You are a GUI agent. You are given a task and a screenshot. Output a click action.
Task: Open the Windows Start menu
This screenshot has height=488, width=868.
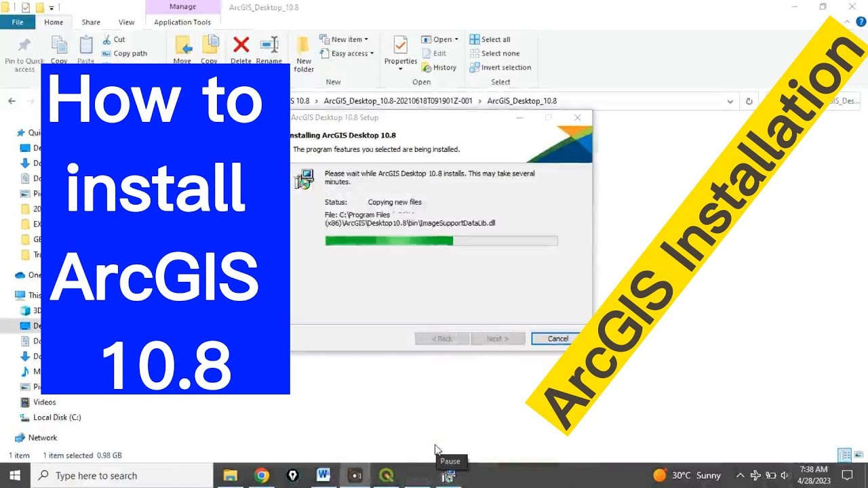(x=15, y=475)
